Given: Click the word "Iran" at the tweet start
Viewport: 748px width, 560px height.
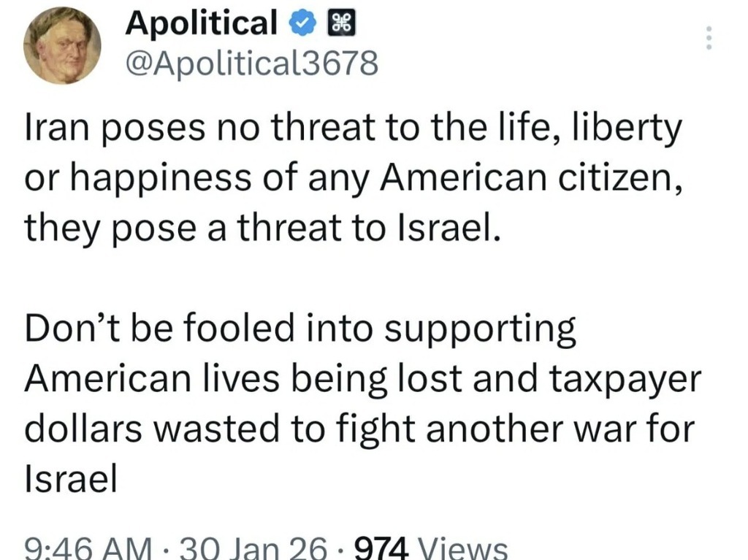Looking at the screenshot, I should point(56,130).
